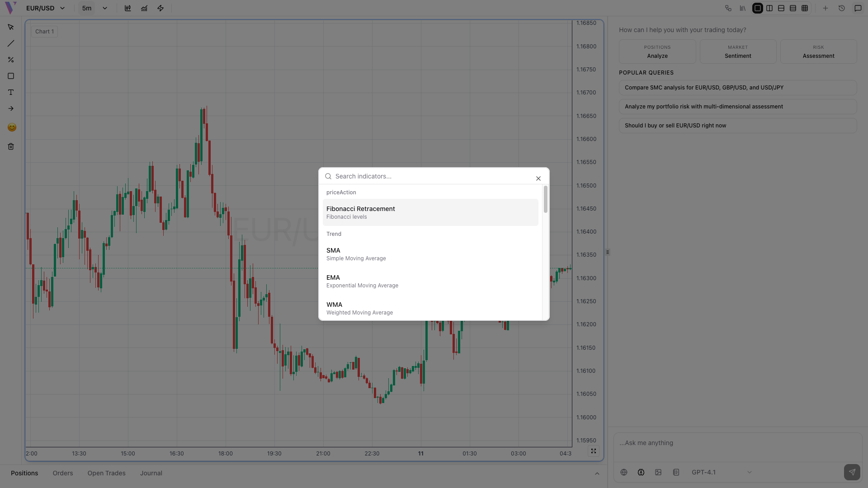
Task: Switch to grid chart layout
Action: point(805,8)
